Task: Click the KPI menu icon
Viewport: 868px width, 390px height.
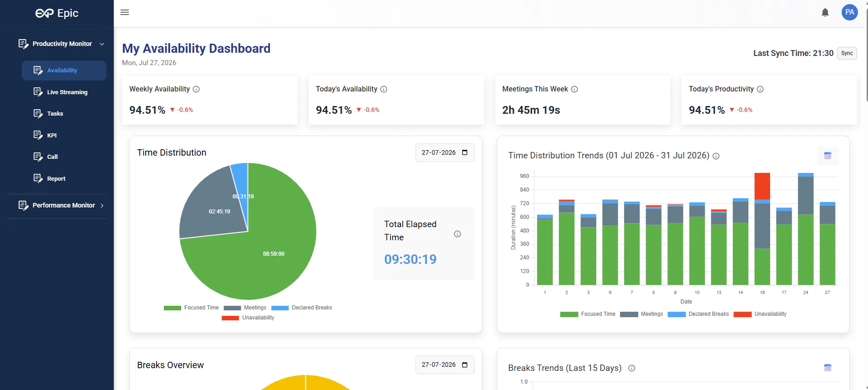Action: click(x=38, y=135)
